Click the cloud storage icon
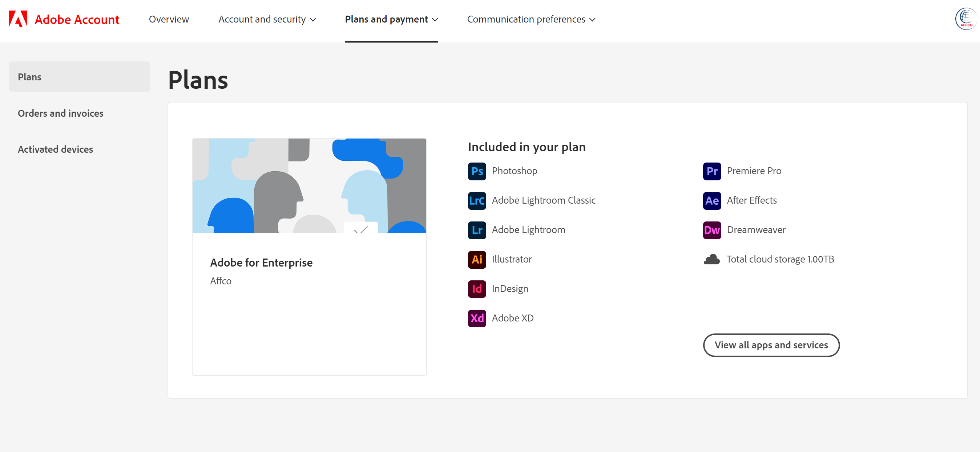Screen dimensions: 980x452 point(712,258)
